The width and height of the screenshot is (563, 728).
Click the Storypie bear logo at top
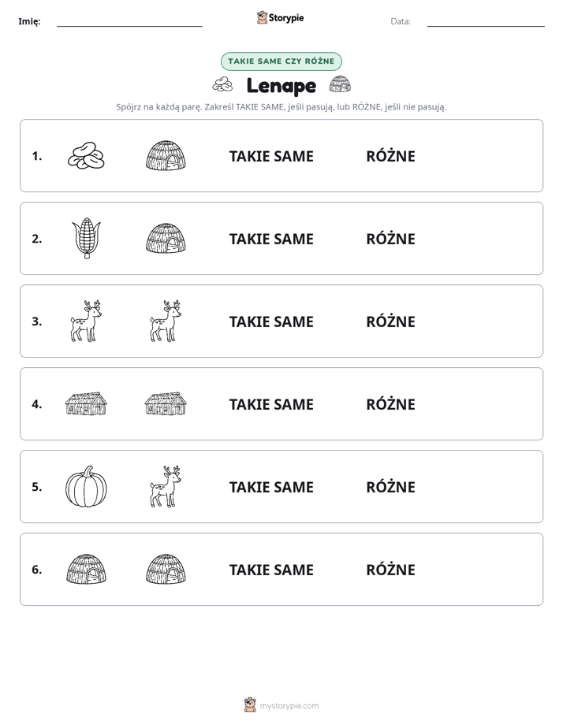pyautogui.click(x=262, y=17)
